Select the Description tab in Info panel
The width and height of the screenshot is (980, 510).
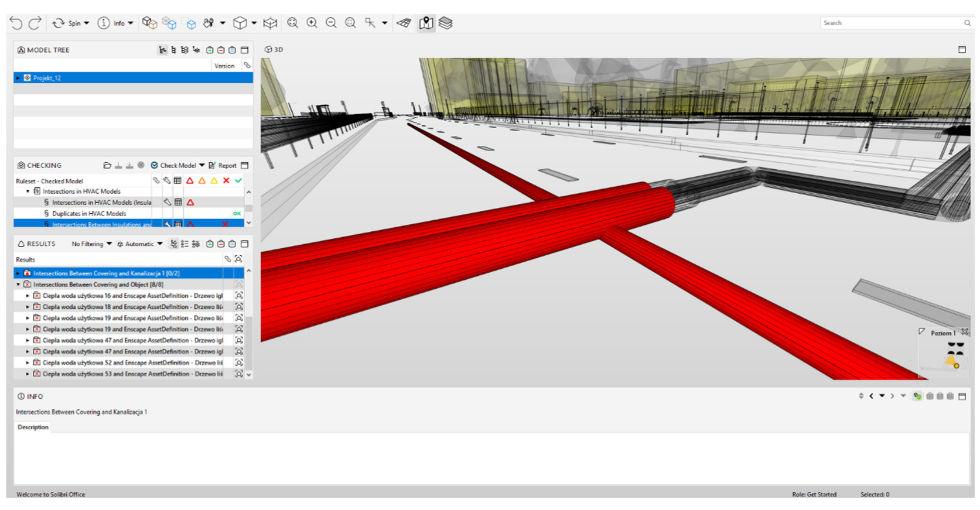click(33, 427)
